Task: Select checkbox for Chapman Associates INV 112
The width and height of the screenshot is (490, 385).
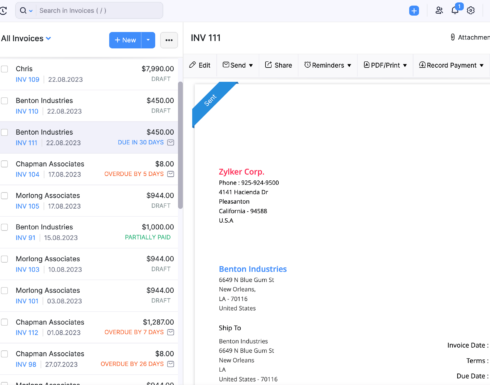Action: (x=4, y=322)
